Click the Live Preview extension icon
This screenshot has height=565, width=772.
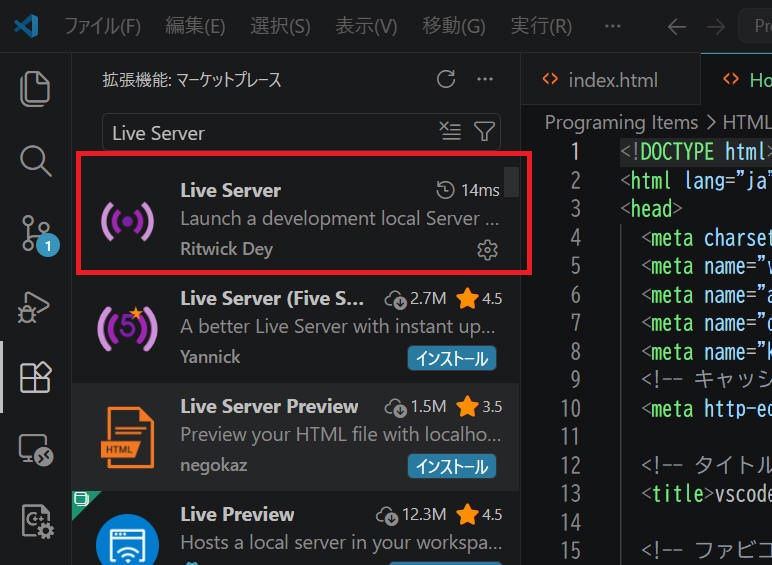pos(128,540)
